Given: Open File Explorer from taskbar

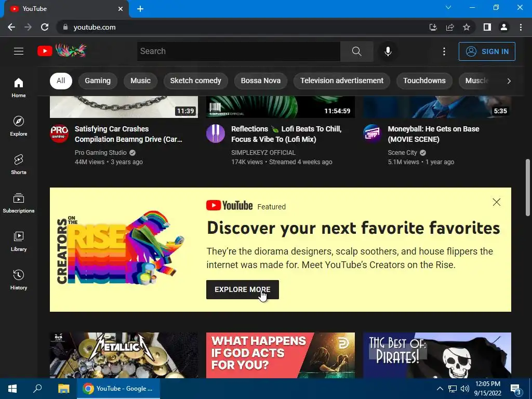Looking at the screenshot, I should coord(63,389).
